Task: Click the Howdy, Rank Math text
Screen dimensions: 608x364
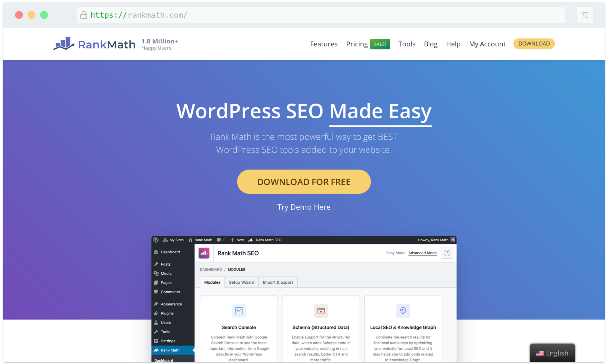Action: pos(433,240)
